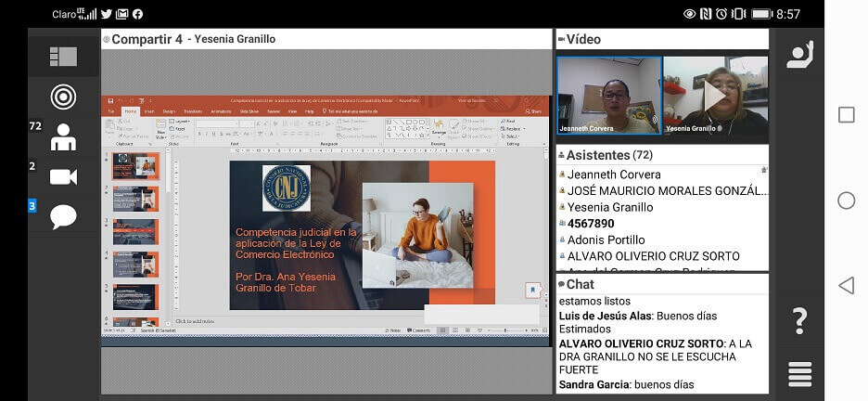
Task: Open the font name combo box
Action: click(218, 124)
